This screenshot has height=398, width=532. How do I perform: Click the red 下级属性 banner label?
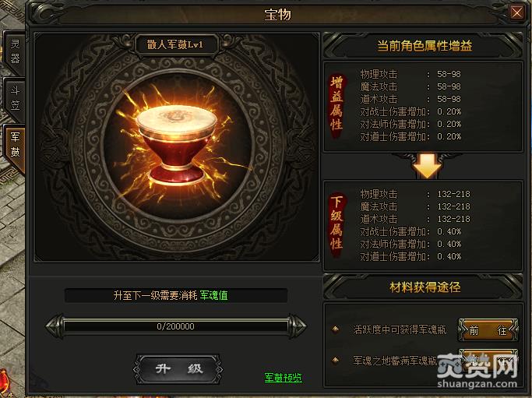336,225
